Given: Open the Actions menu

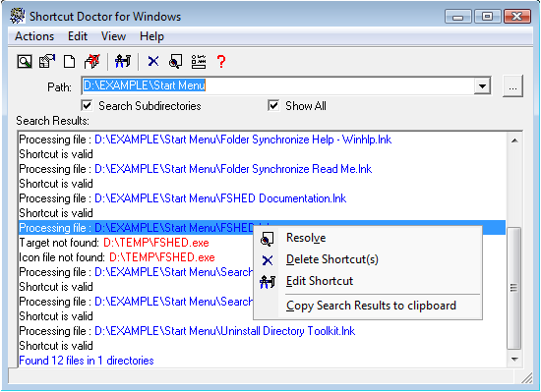Looking at the screenshot, I should coord(34,36).
